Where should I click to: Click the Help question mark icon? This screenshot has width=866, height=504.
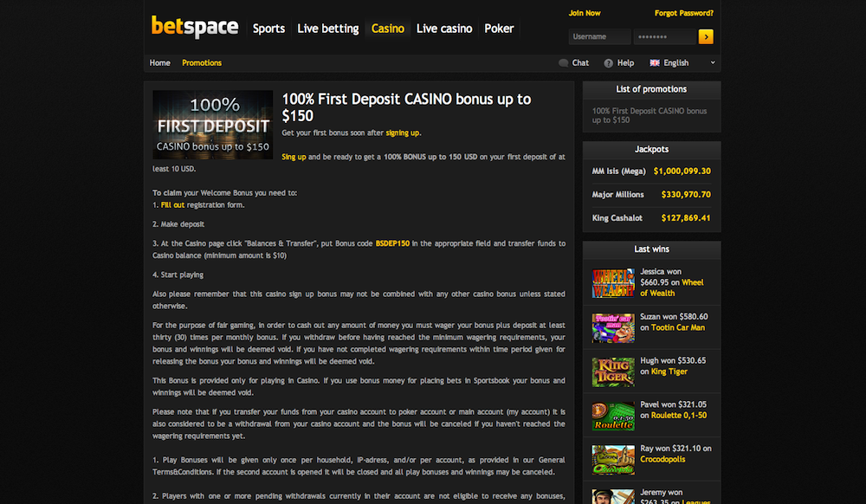[x=609, y=62]
